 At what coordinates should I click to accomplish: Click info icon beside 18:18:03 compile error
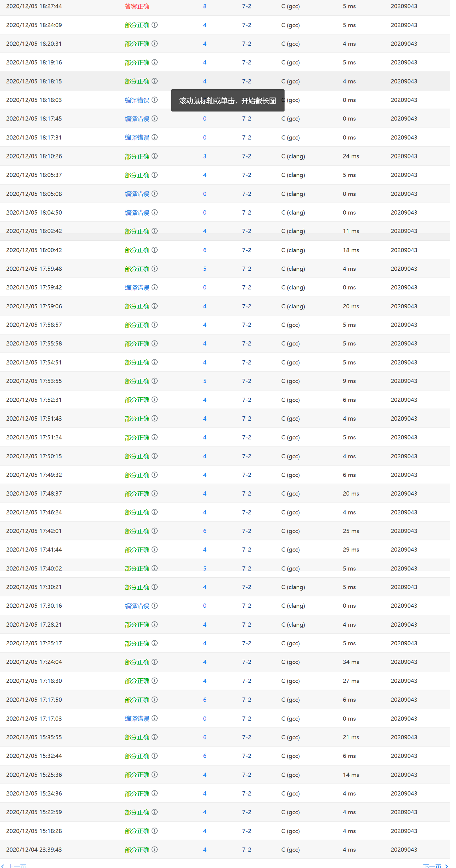(x=155, y=100)
